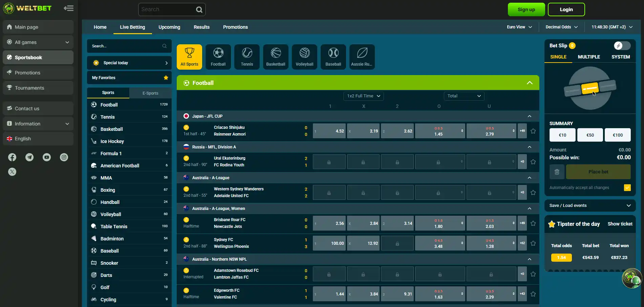The height and width of the screenshot is (307, 644).
Task: Favorite the Criacao Shinjuku match star
Action: coord(533,131)
